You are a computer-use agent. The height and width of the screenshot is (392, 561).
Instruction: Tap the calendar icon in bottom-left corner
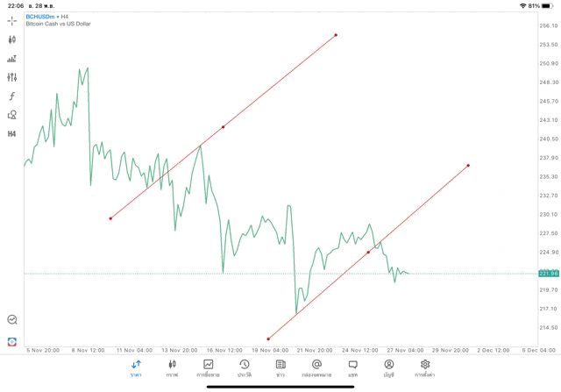pyautogui.click(x=12, y=341)
